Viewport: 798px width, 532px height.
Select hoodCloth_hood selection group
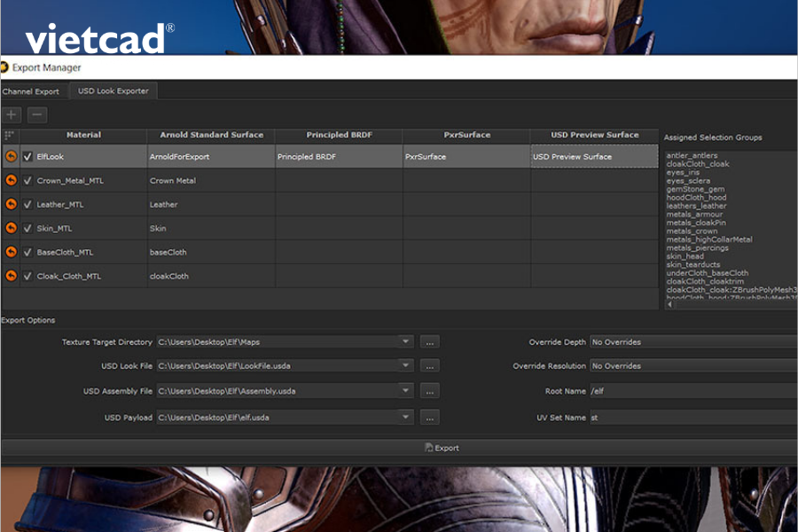[x=697, y=198]
